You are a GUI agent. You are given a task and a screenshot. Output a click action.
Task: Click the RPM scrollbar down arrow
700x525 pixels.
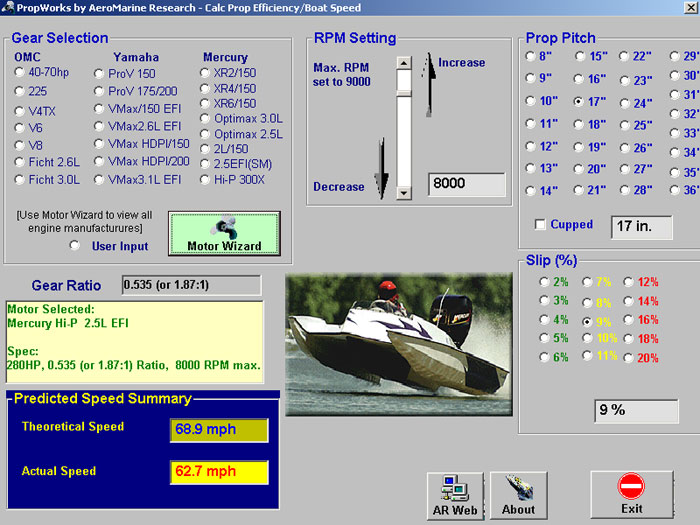tap(404, 193)
